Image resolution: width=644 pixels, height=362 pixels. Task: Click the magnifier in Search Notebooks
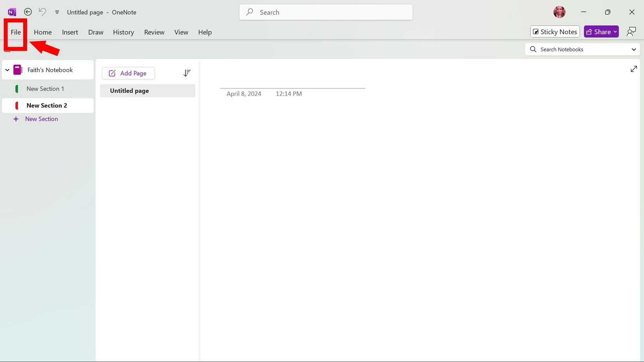[533, 49]
